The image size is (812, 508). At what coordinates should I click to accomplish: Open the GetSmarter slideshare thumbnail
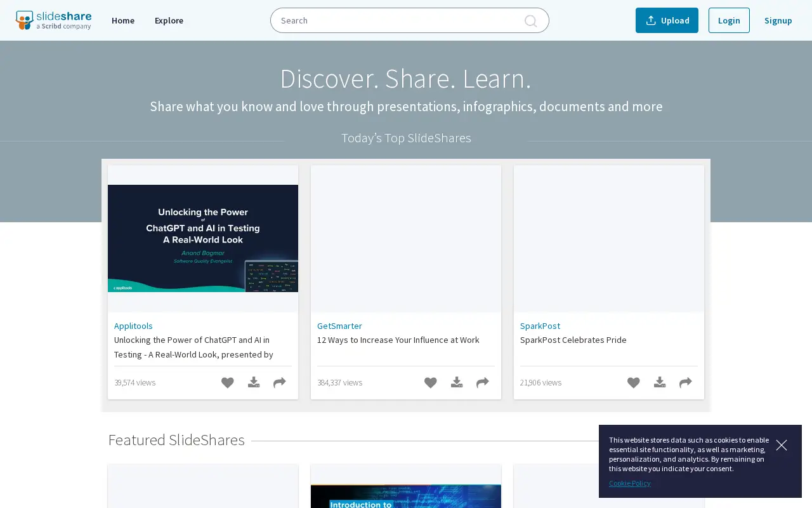tap(406, 239)
